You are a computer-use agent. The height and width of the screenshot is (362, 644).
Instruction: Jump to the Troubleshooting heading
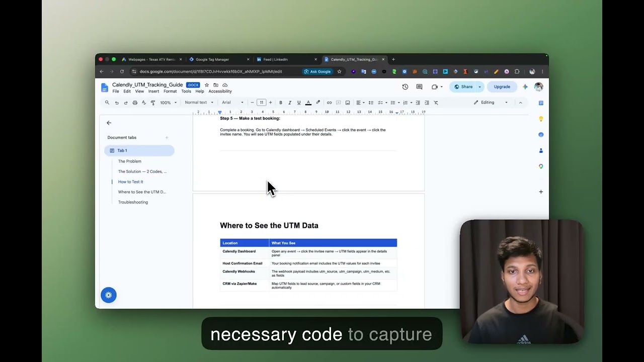[x=133, y=202]
